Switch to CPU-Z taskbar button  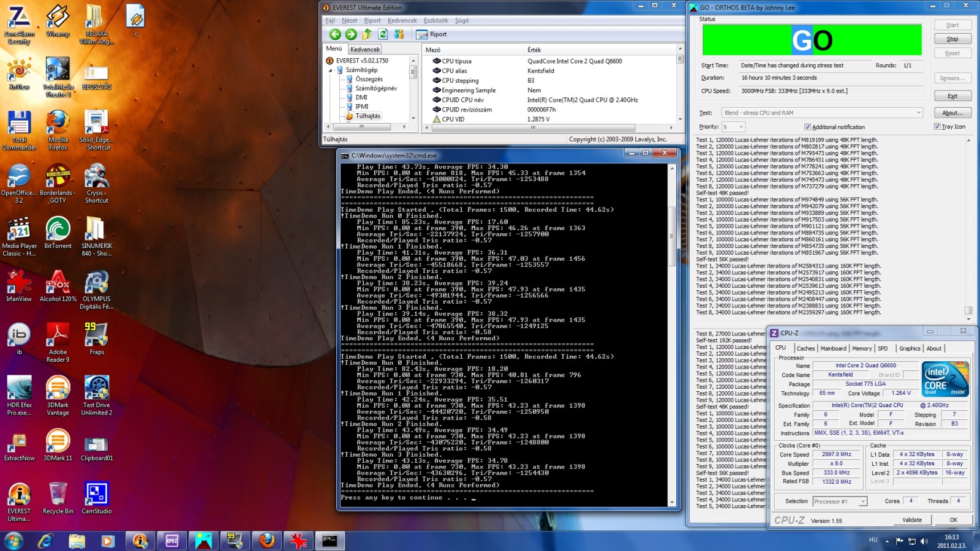pos(172,541)
